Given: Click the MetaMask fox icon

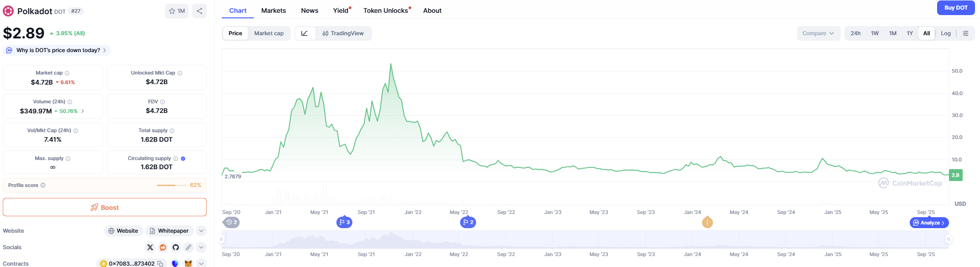Looking at the screenshot, I should (x=188, y=264).
